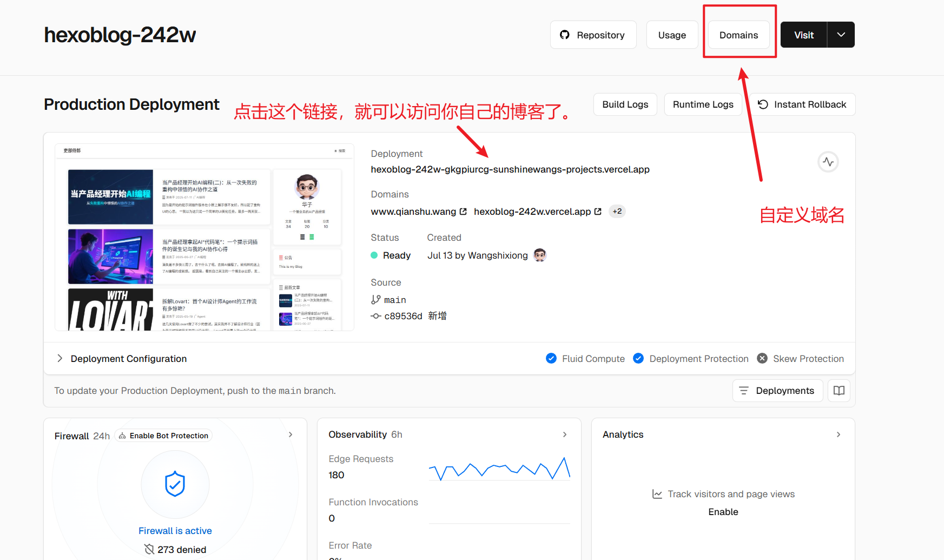The width and height of the screenshot is (944, 560).
Task: Click the external link icon after www.qianshu.wang
Action: (x=463, y=212)
